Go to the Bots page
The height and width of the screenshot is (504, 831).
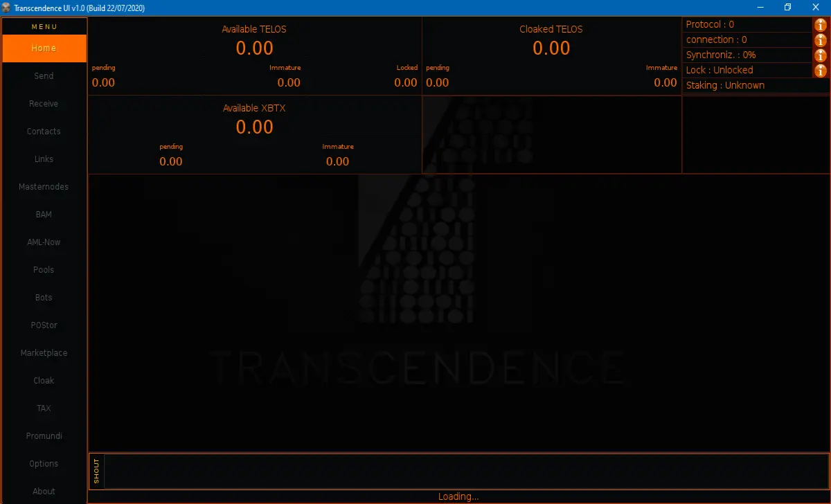pyautogui.click(x=44, y=298)
